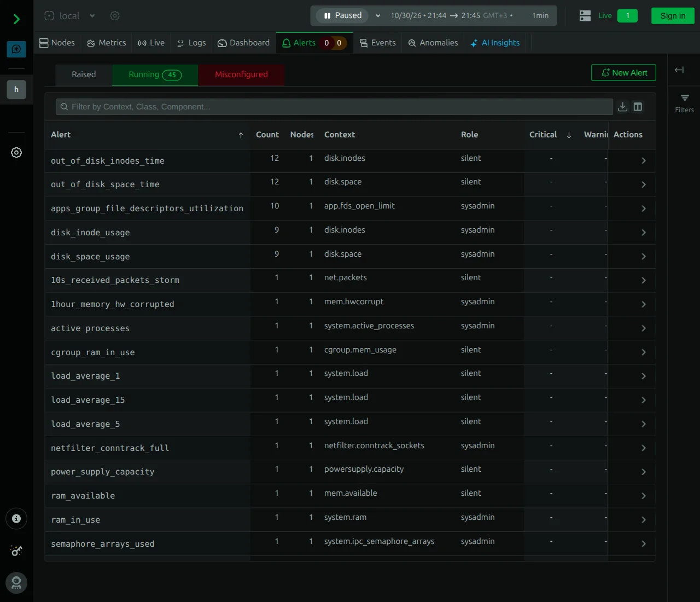Click the live nodes count badge

627,16
